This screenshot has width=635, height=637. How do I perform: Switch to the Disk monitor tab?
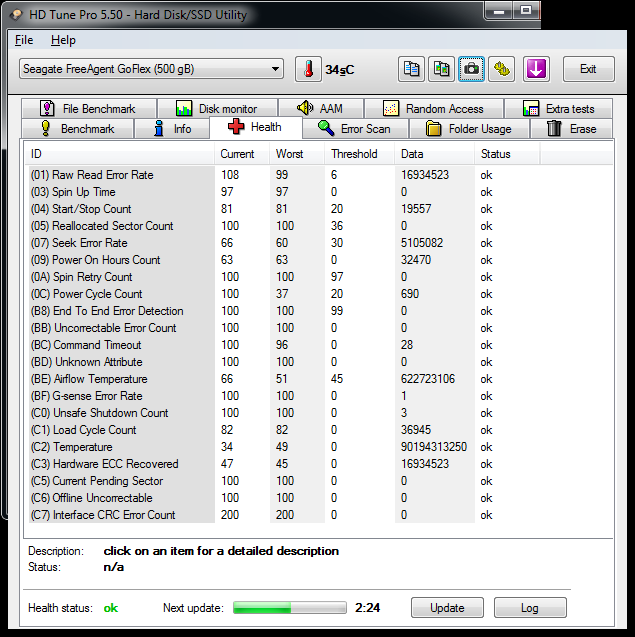coord(217,108)
